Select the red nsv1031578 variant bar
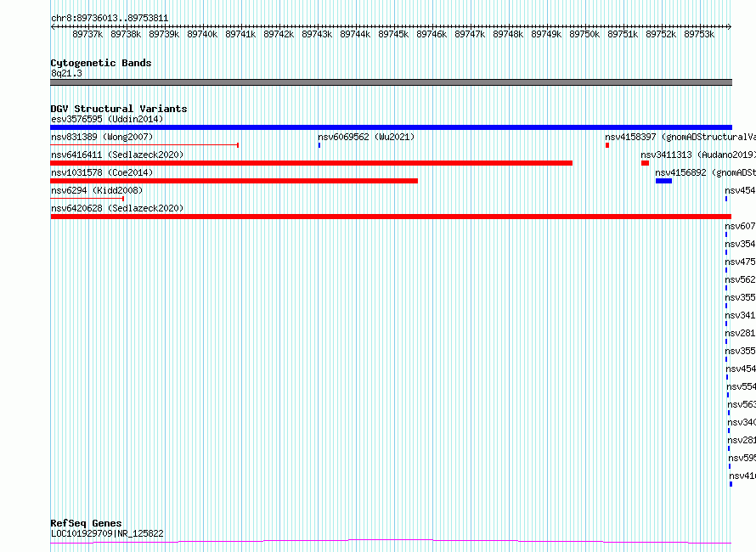 (x=234, y=181)
